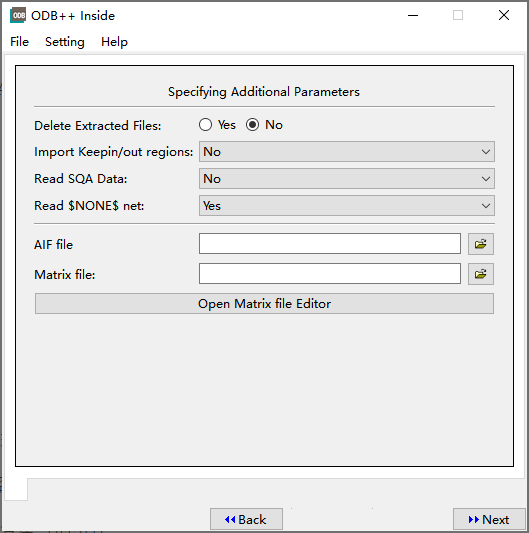Open the File menu
This screenshot has height=533, width=529.
point(19,42)
